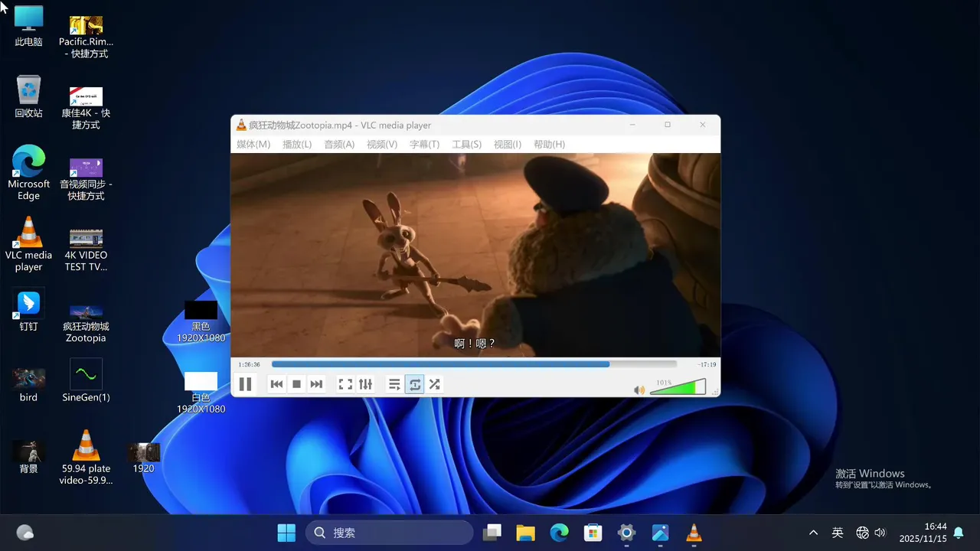This screenshot has height=551, width=980.
Task: Open weather widget at taskbar left
Action: pos(24,533)
